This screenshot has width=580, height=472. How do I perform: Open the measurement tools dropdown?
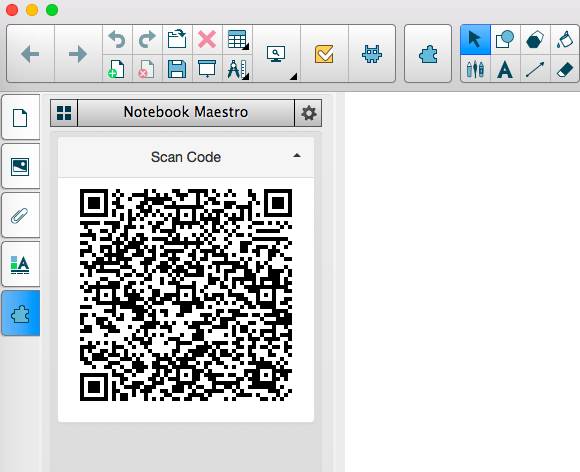(x=237, y=69)
